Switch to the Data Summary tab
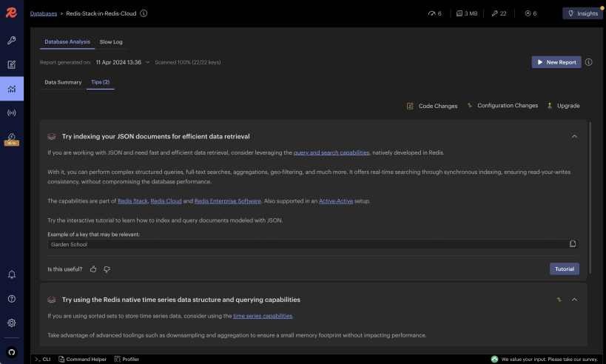Image resolution: width=606 pixels, height=364 pixels. 63,82
